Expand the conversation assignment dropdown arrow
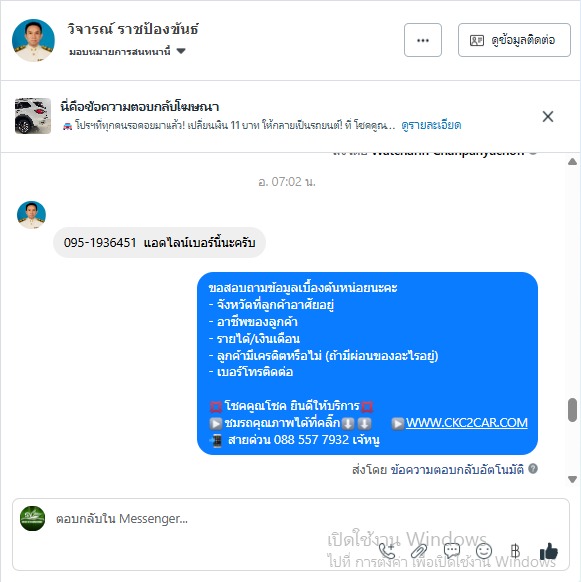 coord(181,51)
